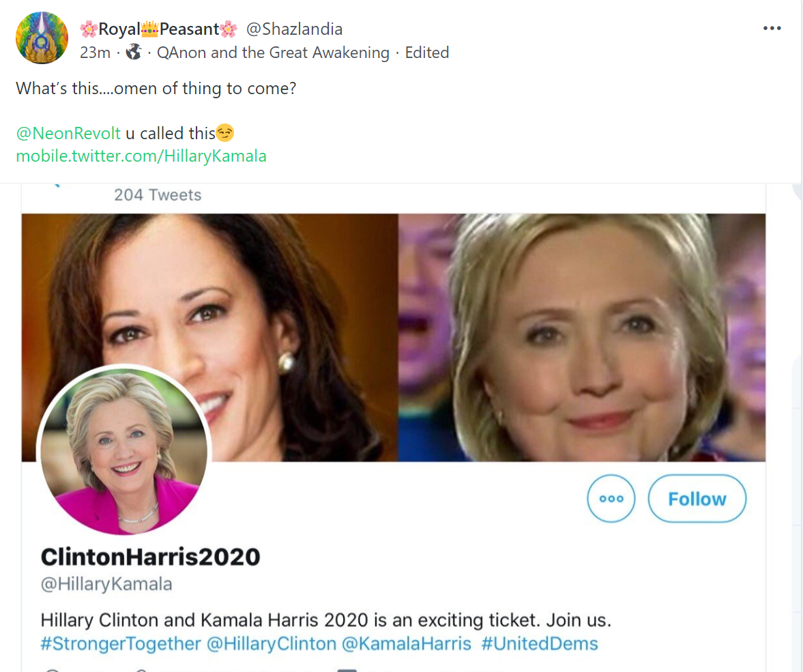This screenshot has width=803, height=672.
Task: Open the @HillaryClinton mention in bio
Action: click(272, 644)
